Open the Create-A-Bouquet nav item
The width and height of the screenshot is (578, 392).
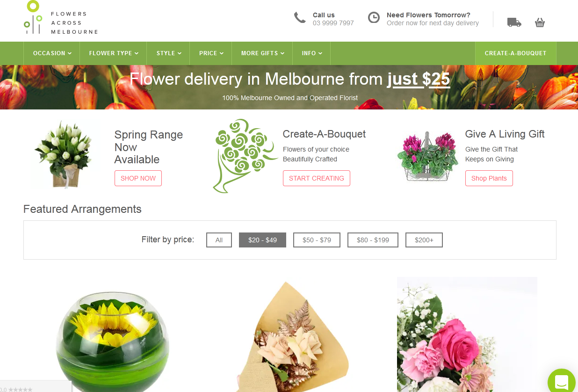point(516,53)
